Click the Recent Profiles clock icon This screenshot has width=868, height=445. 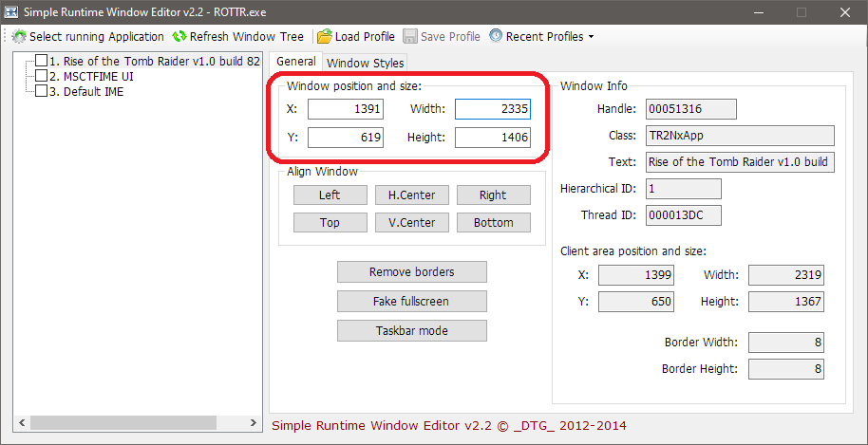pos(496,37)
